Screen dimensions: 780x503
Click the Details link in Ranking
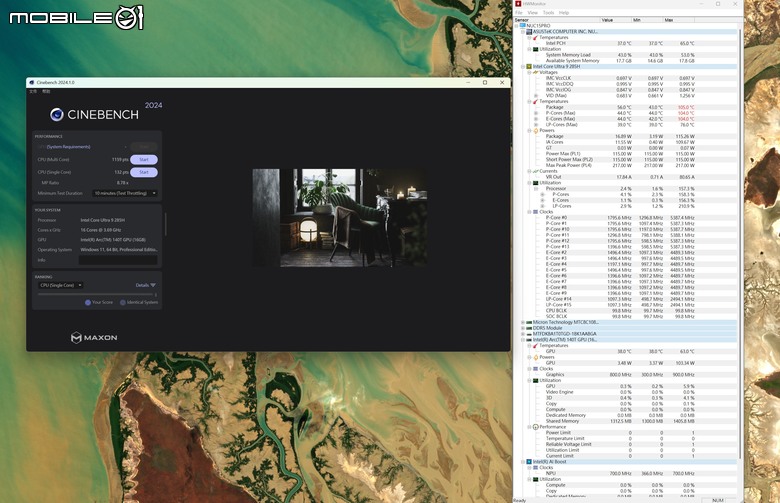[145, 285]
